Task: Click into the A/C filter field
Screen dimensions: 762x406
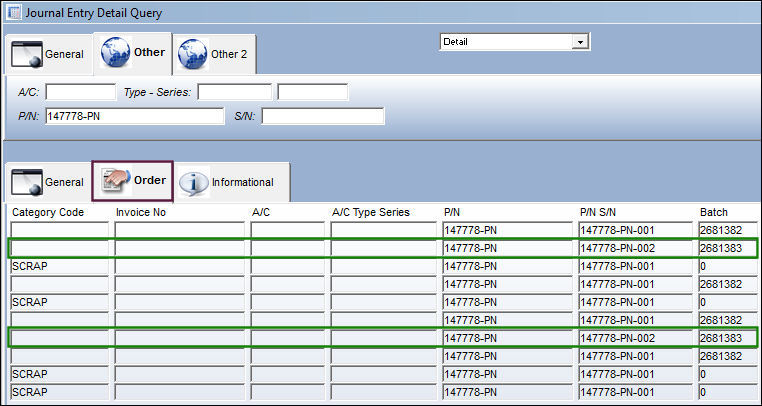Action: [81, 92]
